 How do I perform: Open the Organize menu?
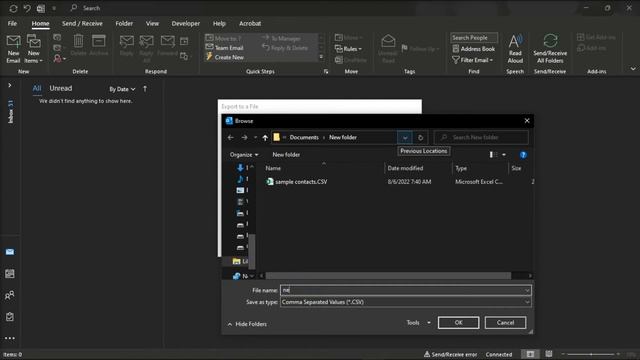tap(244, 155)
